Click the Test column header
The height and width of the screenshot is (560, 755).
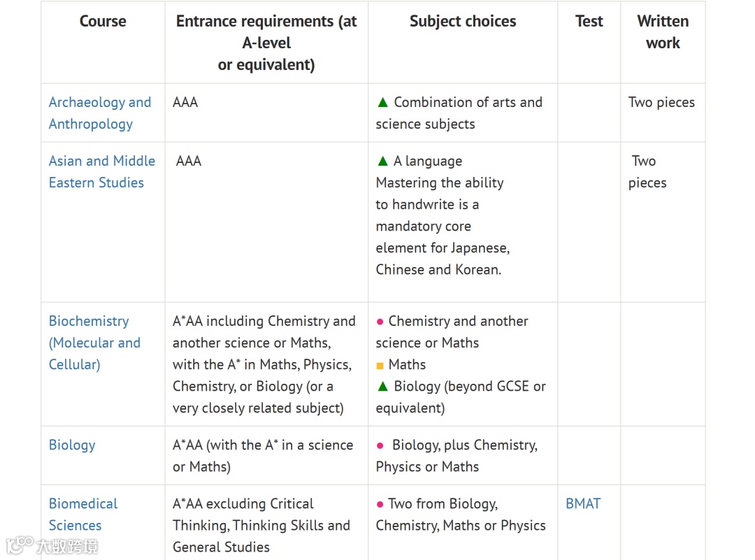(x=589, y=22)
